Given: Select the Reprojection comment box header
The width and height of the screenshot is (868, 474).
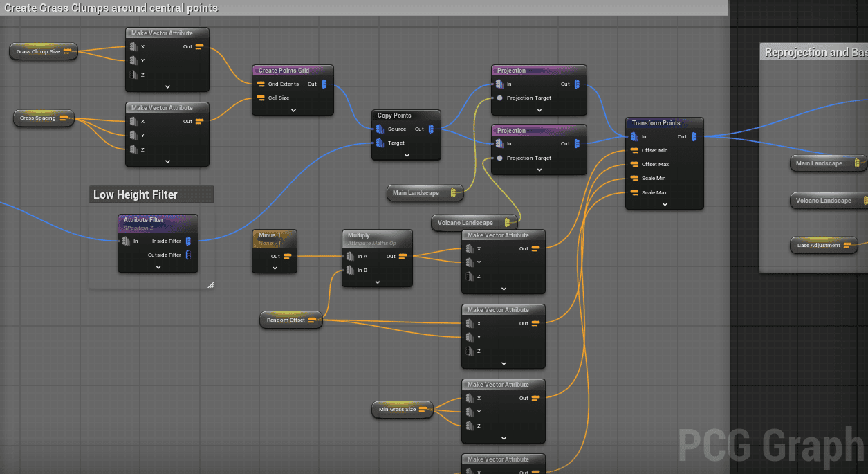Looking at the screenshot, I should coord(813,53).
